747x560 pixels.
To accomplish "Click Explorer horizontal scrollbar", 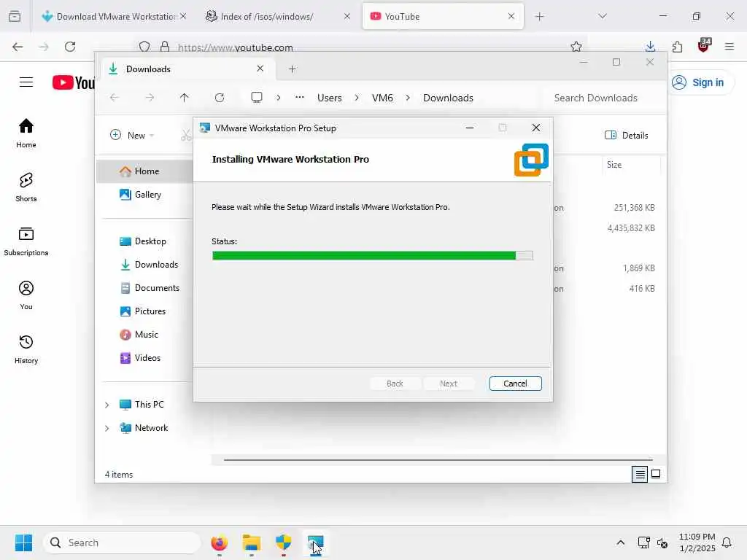I will tap(438, 460).
